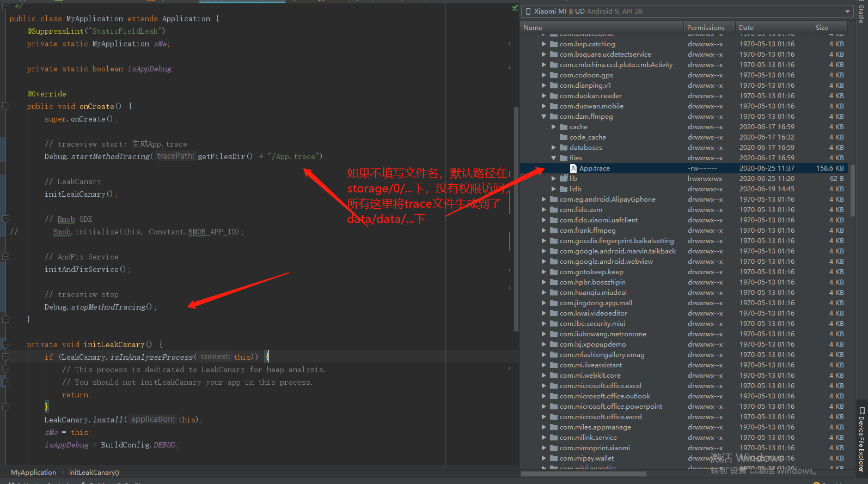Expand the lib link folder

click(x=553, y=179)
